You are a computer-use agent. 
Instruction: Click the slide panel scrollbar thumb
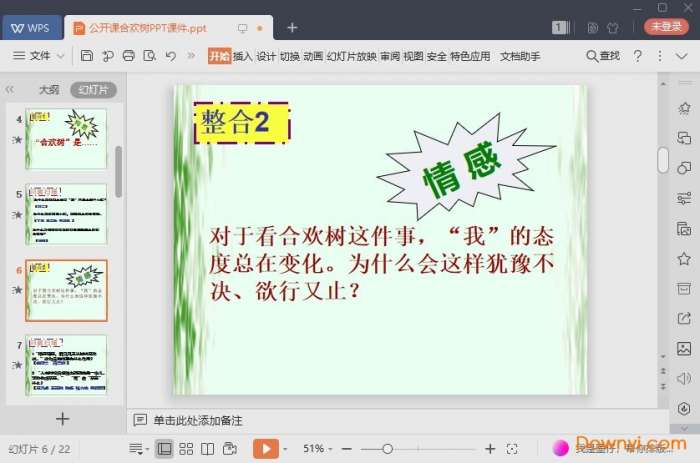118,171
